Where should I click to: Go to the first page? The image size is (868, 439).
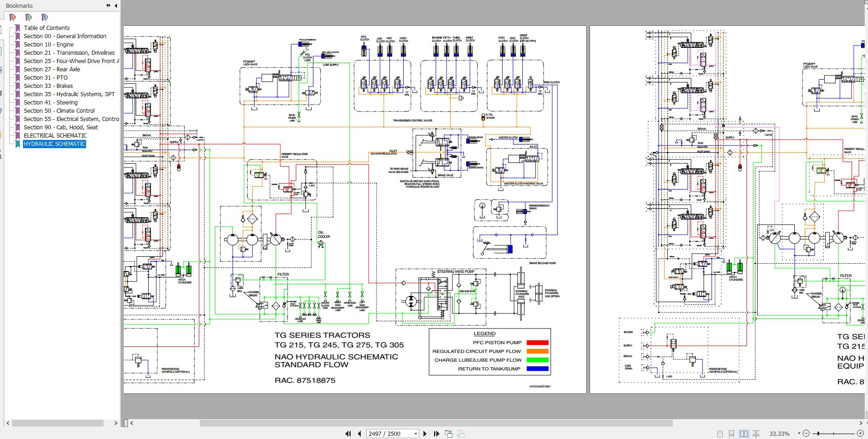[x=348, y=433]
